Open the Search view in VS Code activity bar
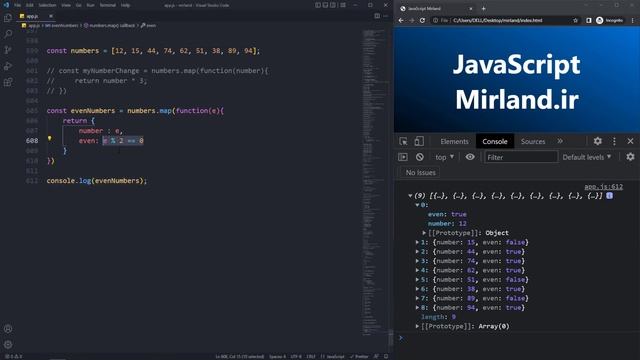The width and height of the screenshot is (640, 360). tap(8, 34)
